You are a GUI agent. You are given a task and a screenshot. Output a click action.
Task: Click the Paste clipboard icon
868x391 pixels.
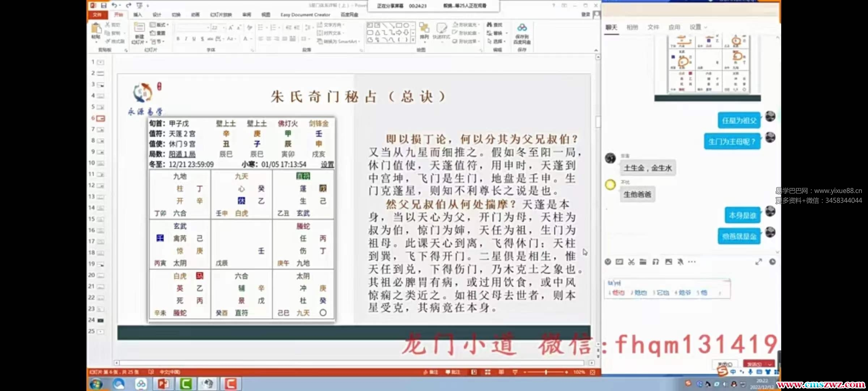pyautogui.click(x=96, y=29)
